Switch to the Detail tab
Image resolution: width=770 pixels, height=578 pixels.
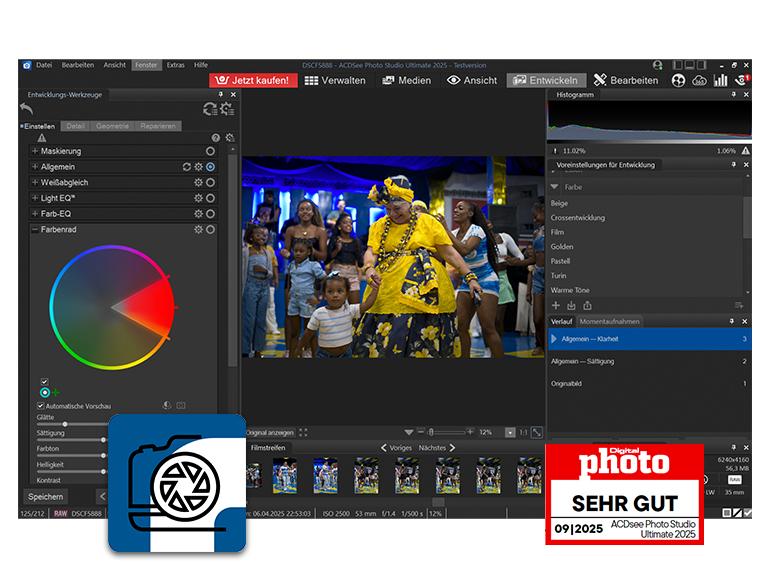point(76,126)
